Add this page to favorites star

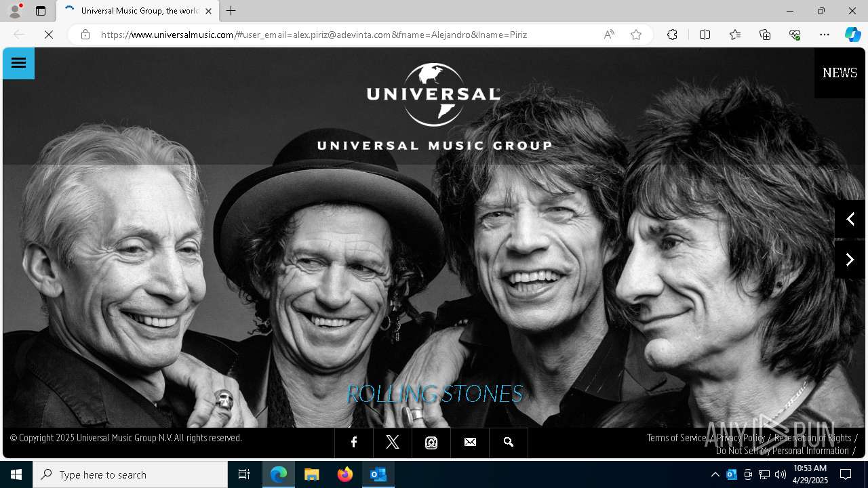tap(636, 35)
